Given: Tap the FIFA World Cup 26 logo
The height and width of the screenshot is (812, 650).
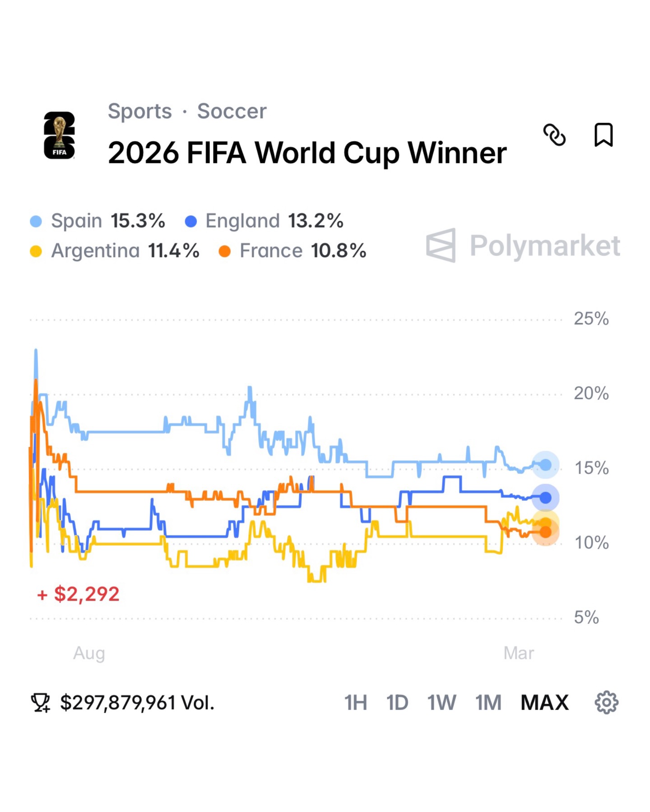Looking at the screenshot, I should point(59,135).
